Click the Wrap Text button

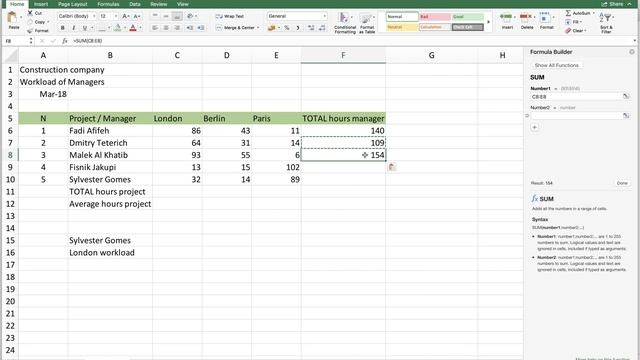[229, 16]
